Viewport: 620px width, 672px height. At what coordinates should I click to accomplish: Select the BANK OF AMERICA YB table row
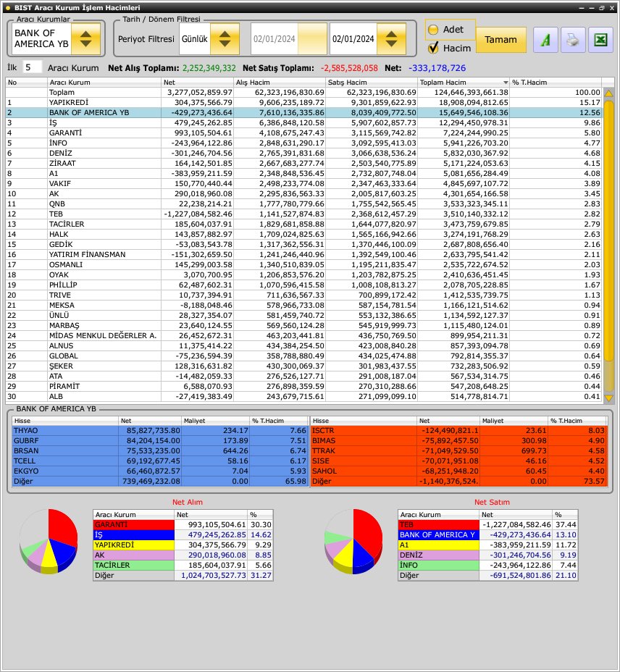click(303, 113)
